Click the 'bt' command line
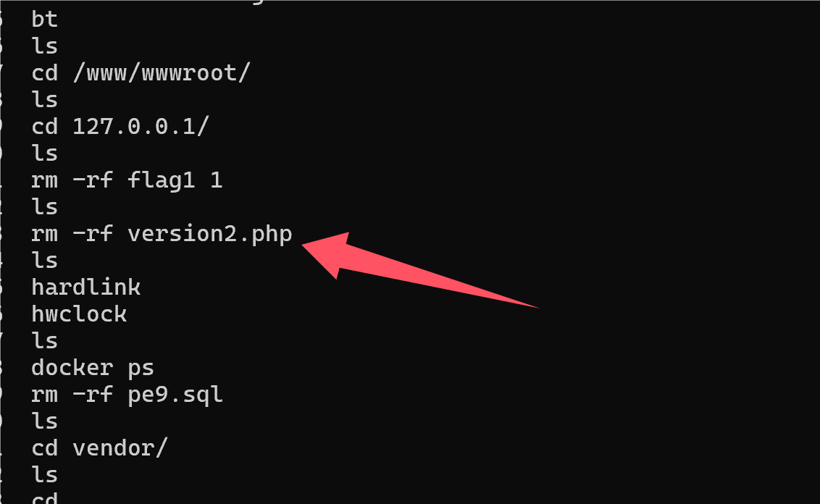This screenshot has width=820, height=504. coord(44,20)
